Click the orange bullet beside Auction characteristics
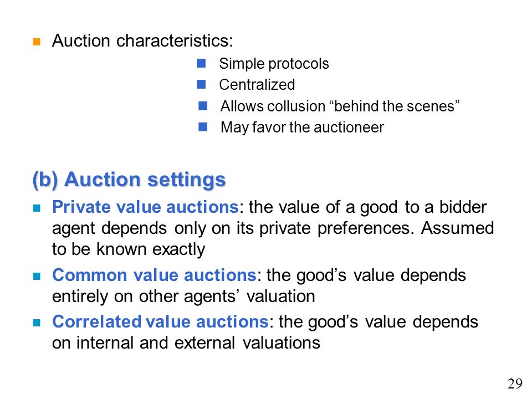 point(37,42)
